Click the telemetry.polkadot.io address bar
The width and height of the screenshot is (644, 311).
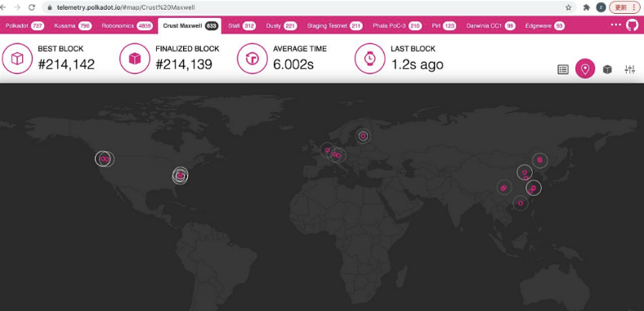(308, 7)
